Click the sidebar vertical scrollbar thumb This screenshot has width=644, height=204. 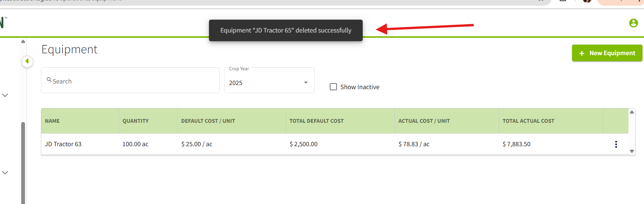coord(23,162)
